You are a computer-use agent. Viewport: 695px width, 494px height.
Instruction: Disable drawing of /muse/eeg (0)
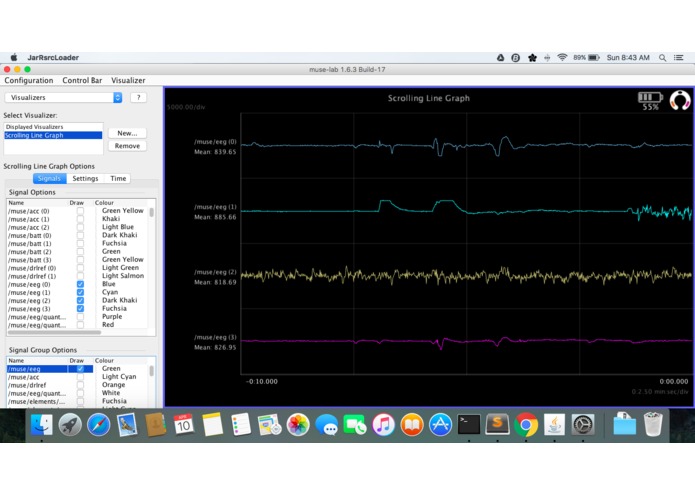pyautogui.click(x=80, y=284)
